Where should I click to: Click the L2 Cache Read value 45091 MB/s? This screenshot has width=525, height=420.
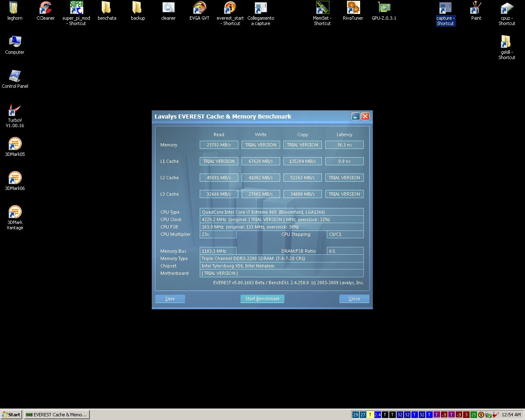[x=219, y=178]
